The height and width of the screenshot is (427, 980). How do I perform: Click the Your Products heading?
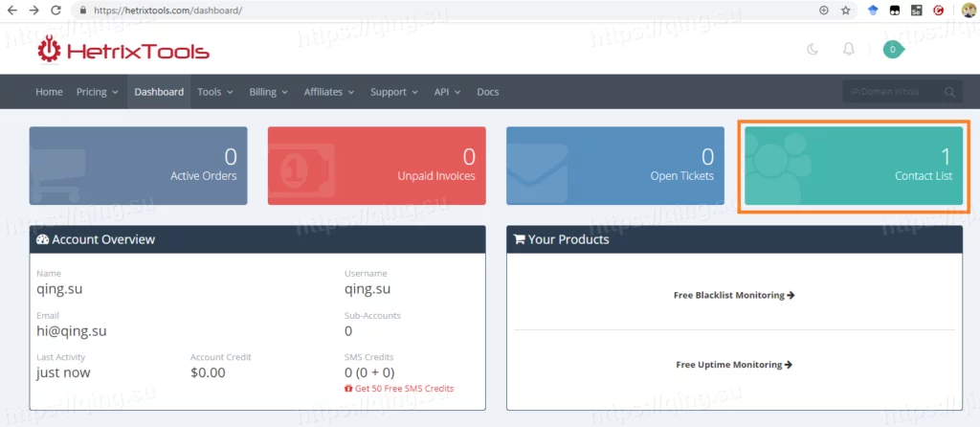pos(568,239)
